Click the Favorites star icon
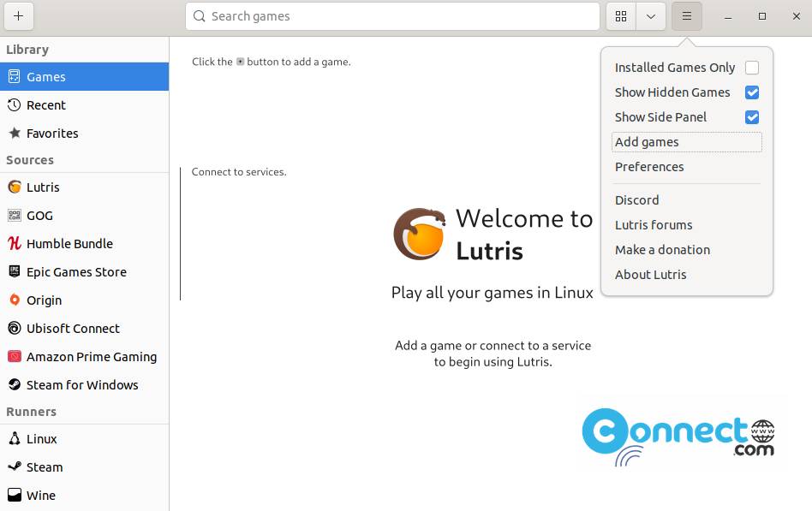The height and width of the screenshot is (511, 812). (x=15, y=133)
